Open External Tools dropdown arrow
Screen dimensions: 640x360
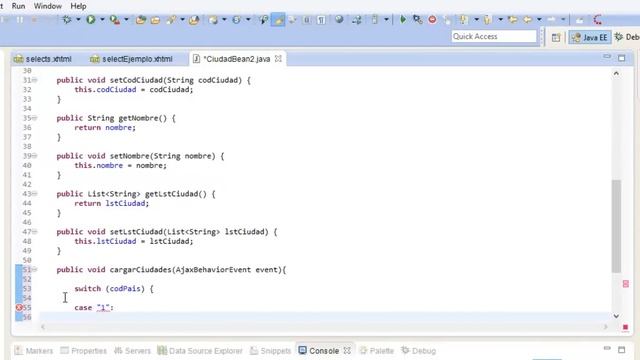pos(126,20)
